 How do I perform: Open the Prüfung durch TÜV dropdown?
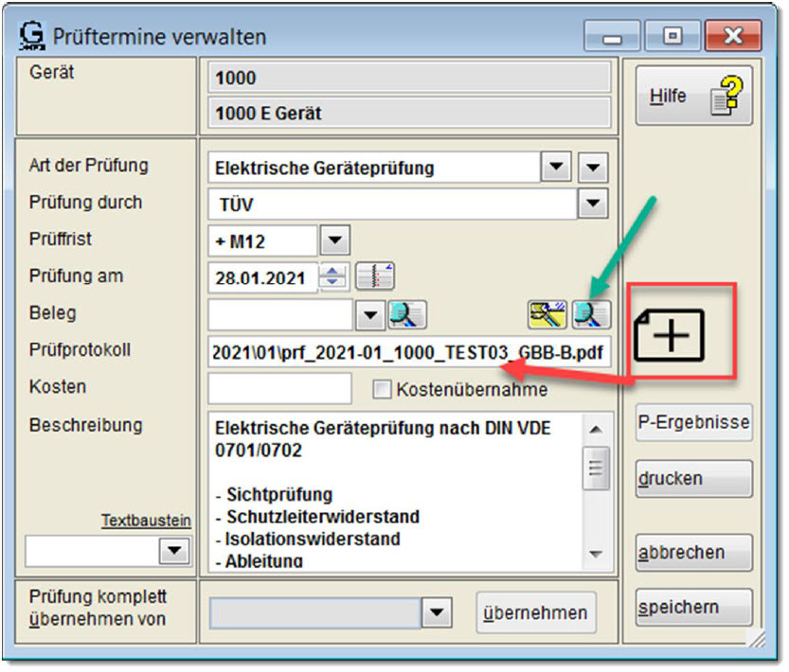click(593, 203)
